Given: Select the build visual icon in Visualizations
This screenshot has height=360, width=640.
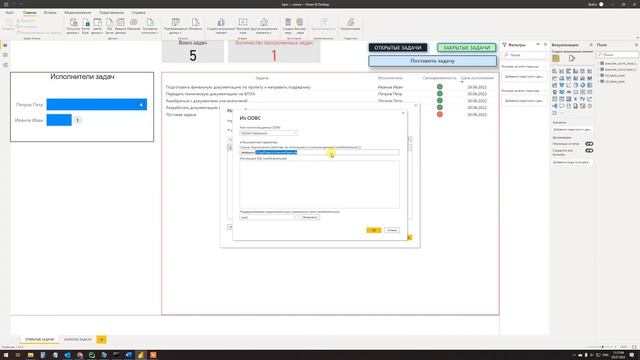Looking at the screenshot, I should (556, 59).
